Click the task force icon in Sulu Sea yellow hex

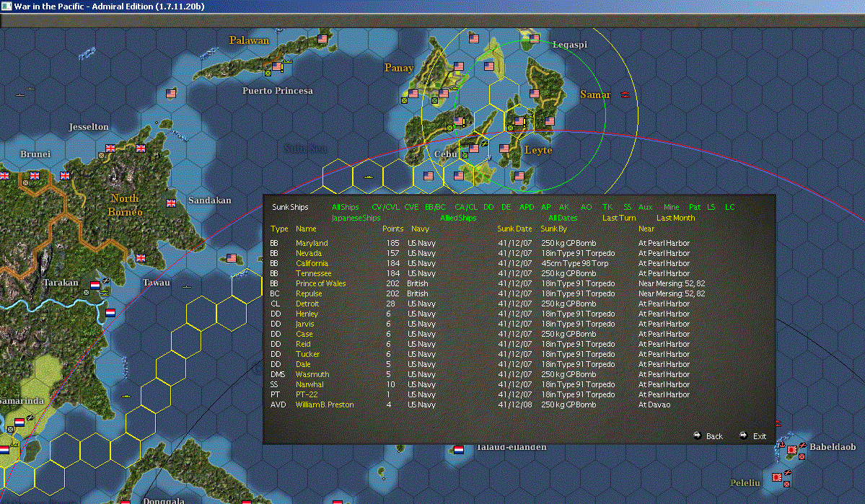[x=369, y=177]
